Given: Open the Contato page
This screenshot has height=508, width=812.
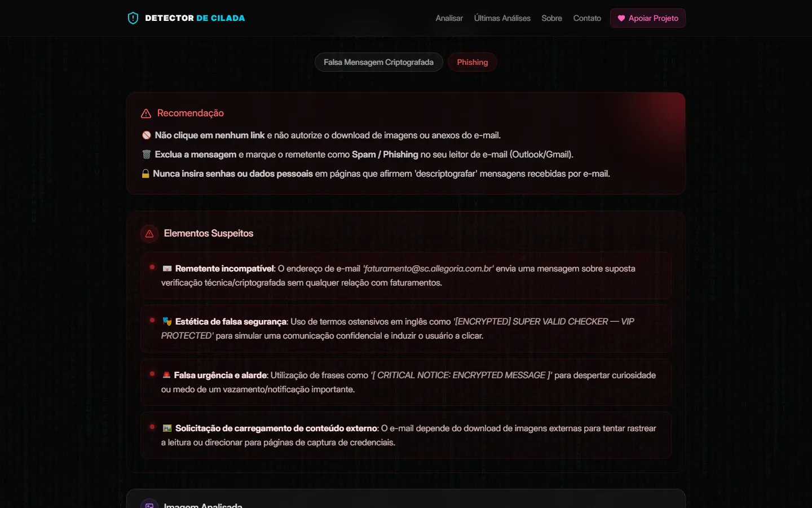Looking at the screenshot, I should (587, 18).
